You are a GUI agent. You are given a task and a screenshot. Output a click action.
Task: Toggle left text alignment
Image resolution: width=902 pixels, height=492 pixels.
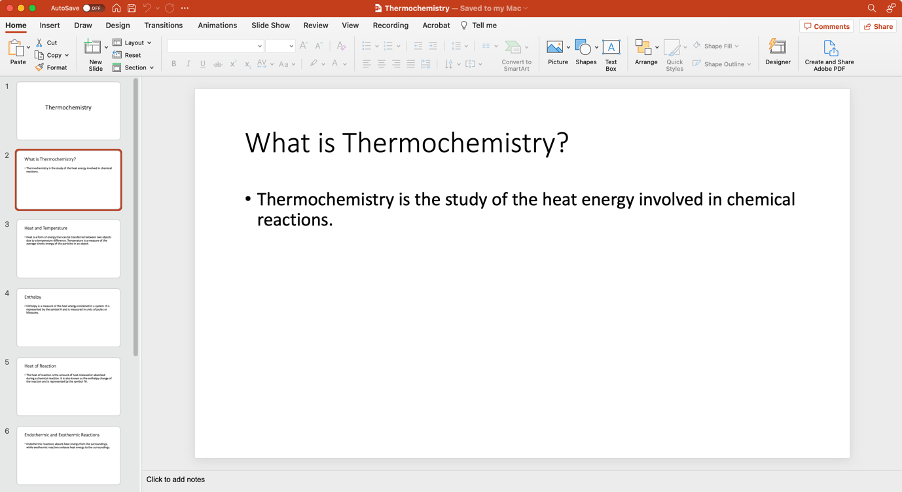[x=366, y=64]
